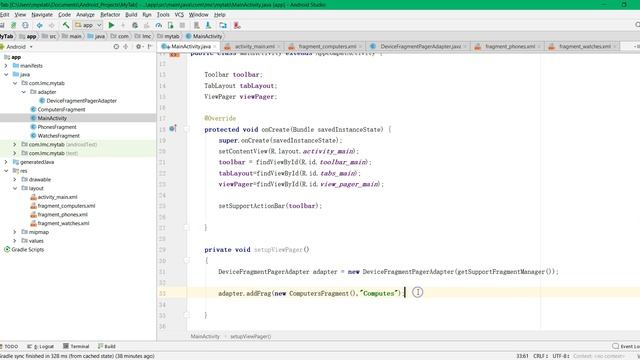The width and height of the screenshot is (640, 360).
Task: Open the AVD Manager icon
Action: tap(196, 25)
